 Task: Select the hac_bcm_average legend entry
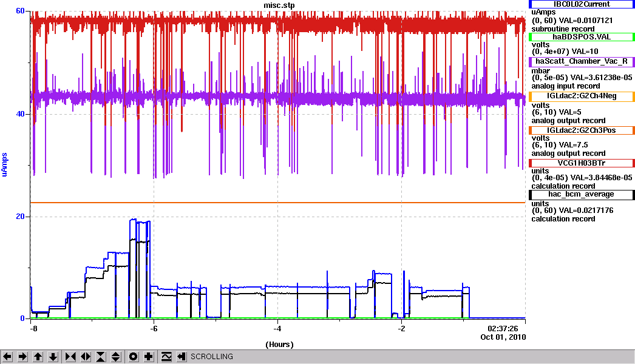click(582, 194)
